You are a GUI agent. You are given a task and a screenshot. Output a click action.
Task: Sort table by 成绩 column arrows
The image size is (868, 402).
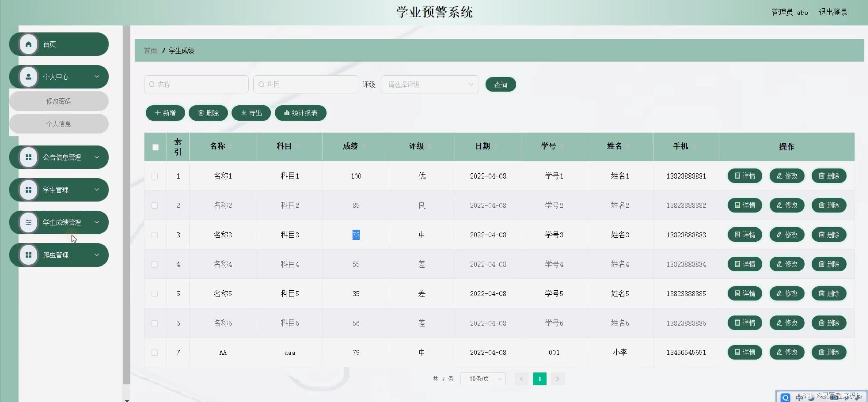[364, 147]
